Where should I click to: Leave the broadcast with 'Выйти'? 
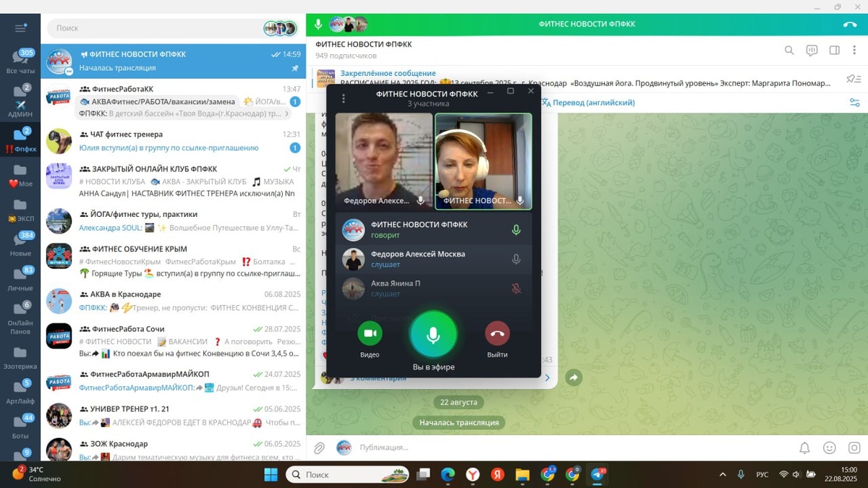coord(497,333)
